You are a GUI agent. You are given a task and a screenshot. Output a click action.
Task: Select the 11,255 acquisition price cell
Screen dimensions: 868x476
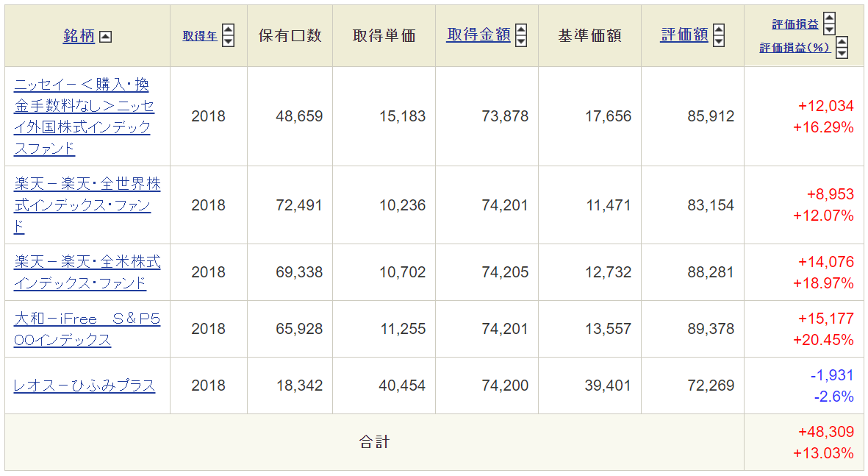coord(403,329)
